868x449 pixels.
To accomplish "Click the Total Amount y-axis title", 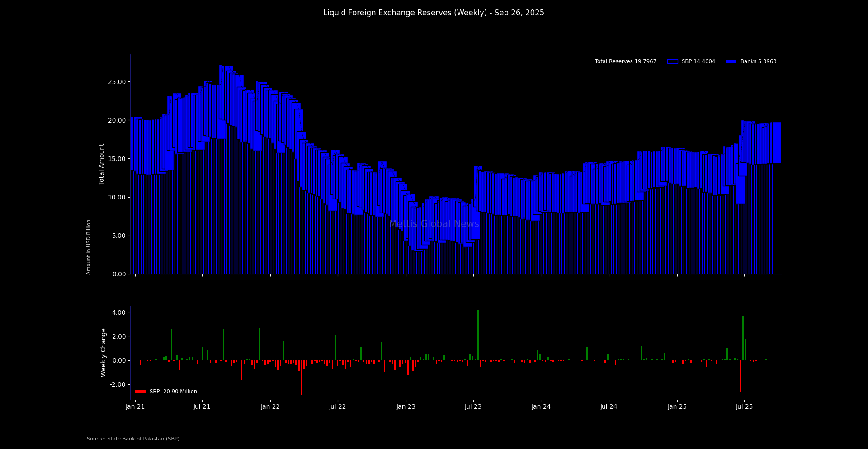I will coord(102,164).
